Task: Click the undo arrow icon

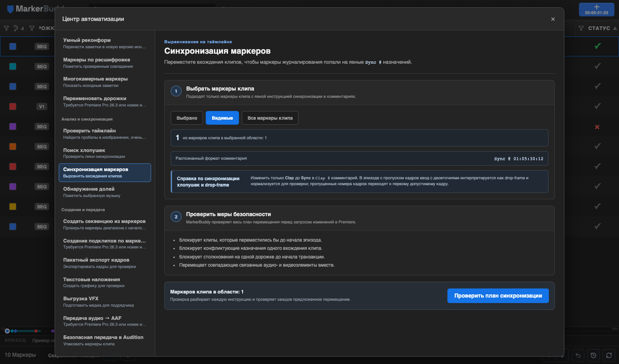Action: [578, 355]
